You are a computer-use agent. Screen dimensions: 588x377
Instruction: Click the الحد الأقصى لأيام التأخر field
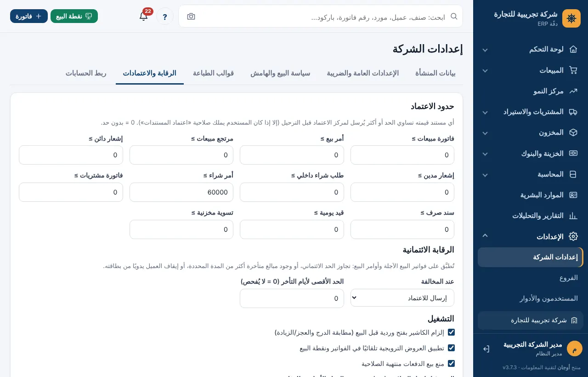click(x=292, y=298)
